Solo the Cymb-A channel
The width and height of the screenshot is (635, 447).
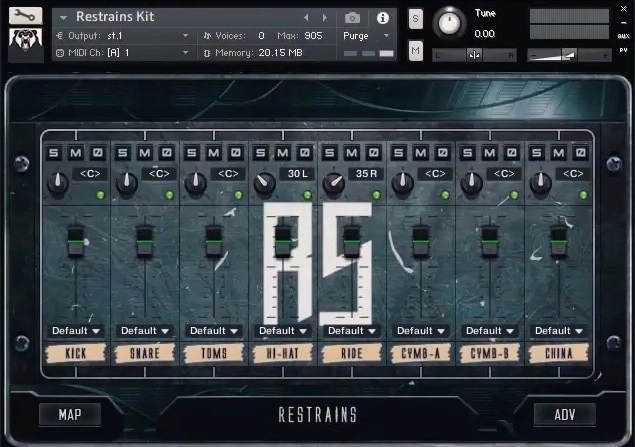click(399, 153)
